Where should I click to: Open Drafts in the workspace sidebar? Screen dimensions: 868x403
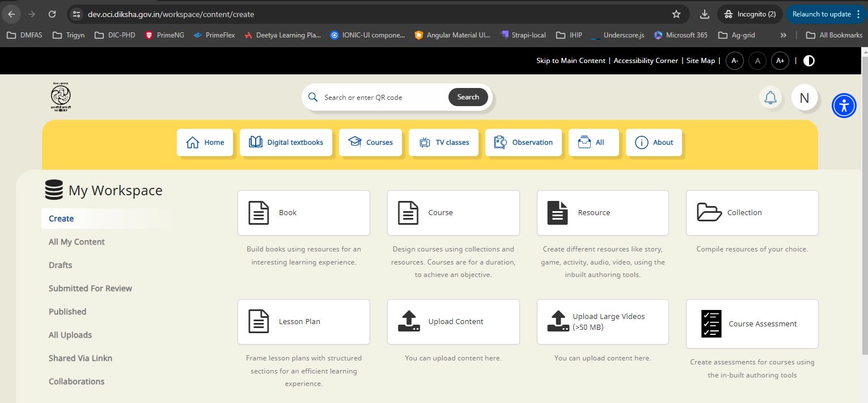click(60, 265)
